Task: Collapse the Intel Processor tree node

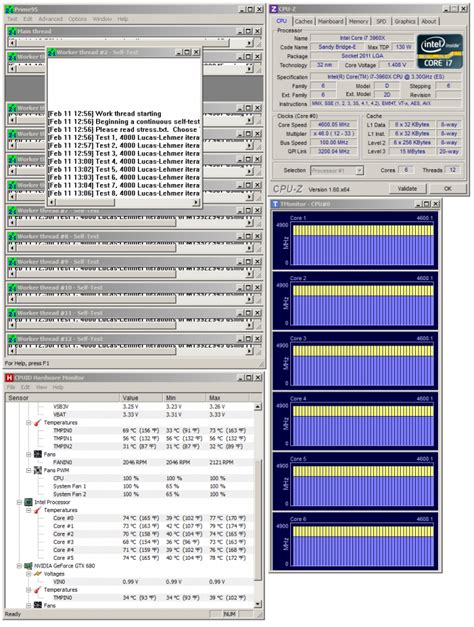Action: click(19, 502)
